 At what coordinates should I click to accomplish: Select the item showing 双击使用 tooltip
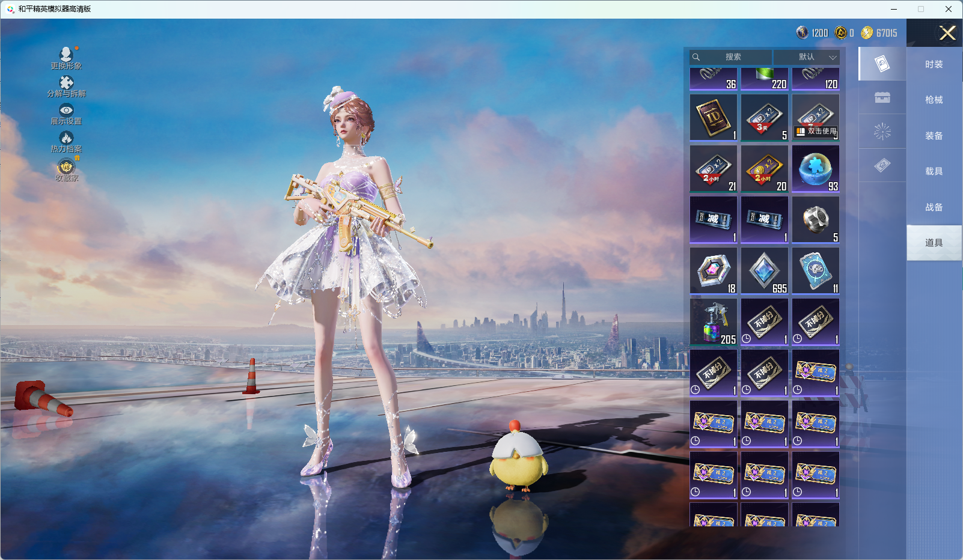coord(816,118)
